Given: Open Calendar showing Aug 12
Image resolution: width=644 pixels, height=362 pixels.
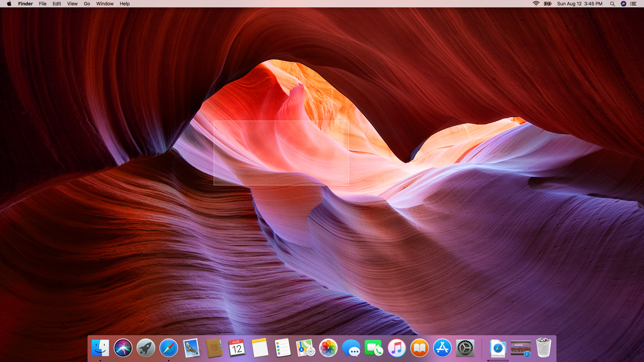Looking at the screenshot, I should pos(237,348).
